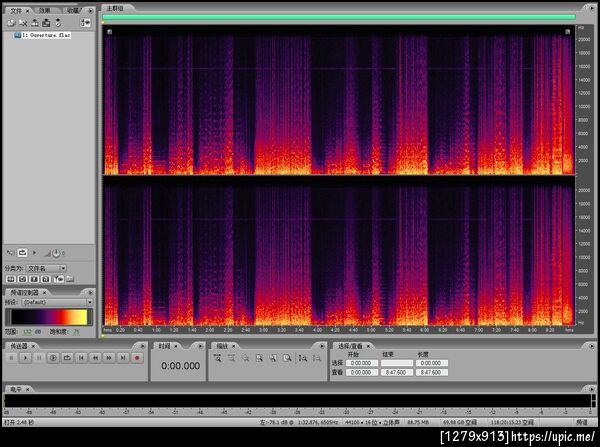Toggle the Show Markers filter button
This screenshot has height=447, width=600.
(x=58, y=279)
